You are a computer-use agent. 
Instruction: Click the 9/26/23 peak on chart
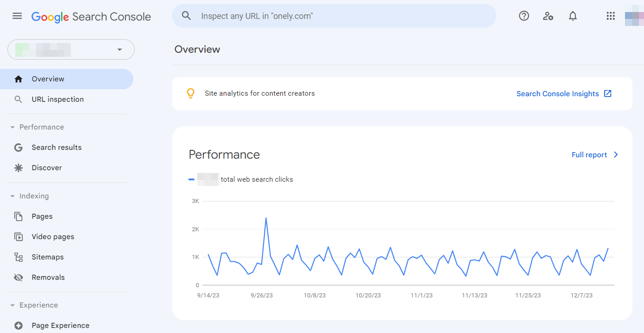pos(266,218)
